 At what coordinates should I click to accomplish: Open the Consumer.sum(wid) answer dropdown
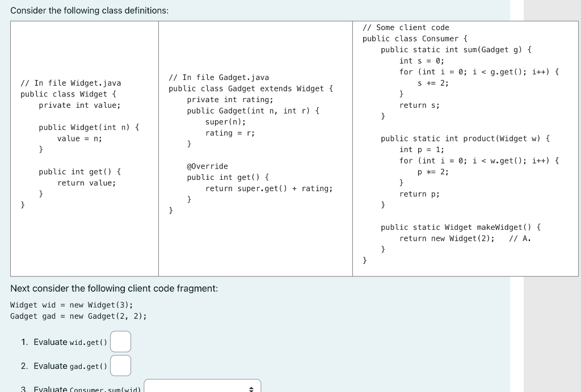pos(202,387)
